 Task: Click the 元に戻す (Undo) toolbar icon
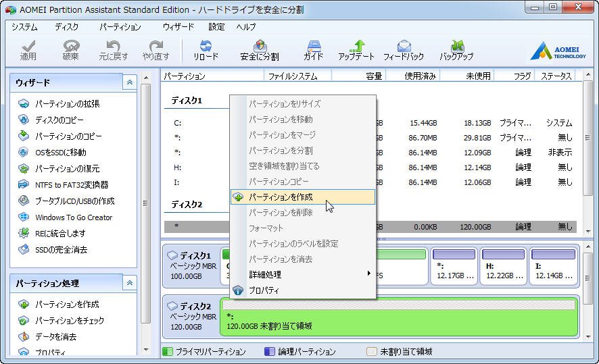click(114, 51)
